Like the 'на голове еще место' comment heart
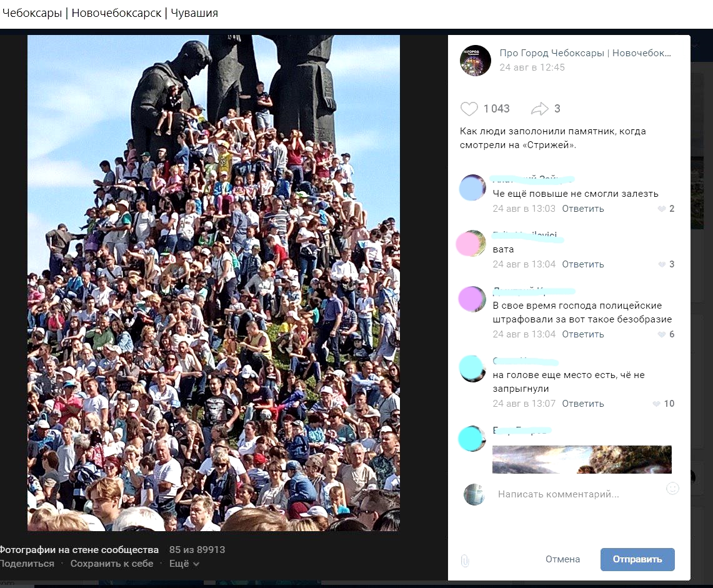713x588 pixels. (656, 404)
